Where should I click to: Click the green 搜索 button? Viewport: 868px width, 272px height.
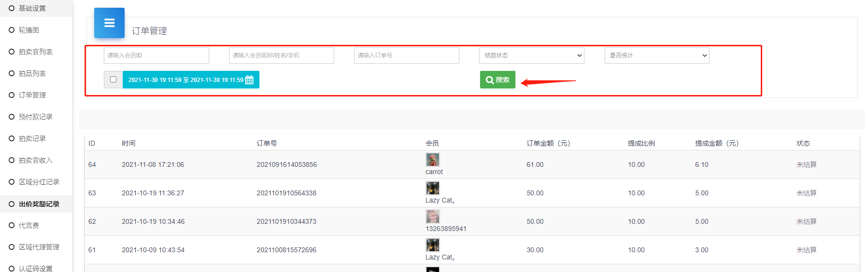point(498,80)
